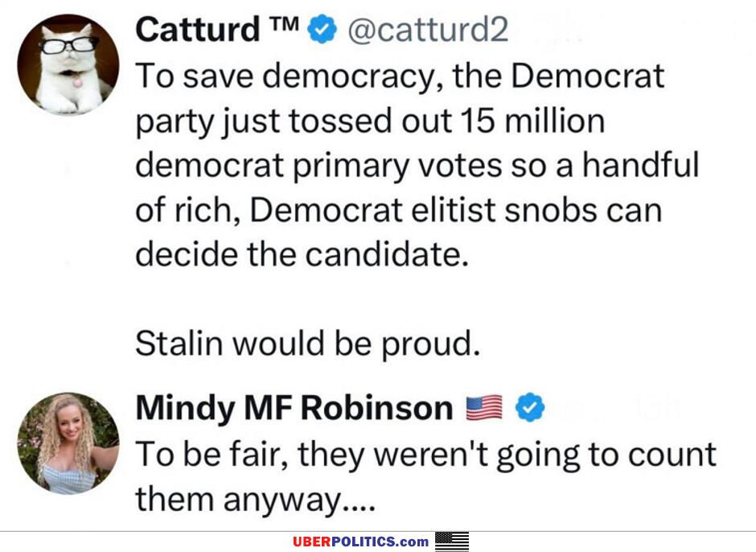Click Mindy MF Robinson's verified badge
Viewport: 756px width, 552px height.
click(530, 409)
